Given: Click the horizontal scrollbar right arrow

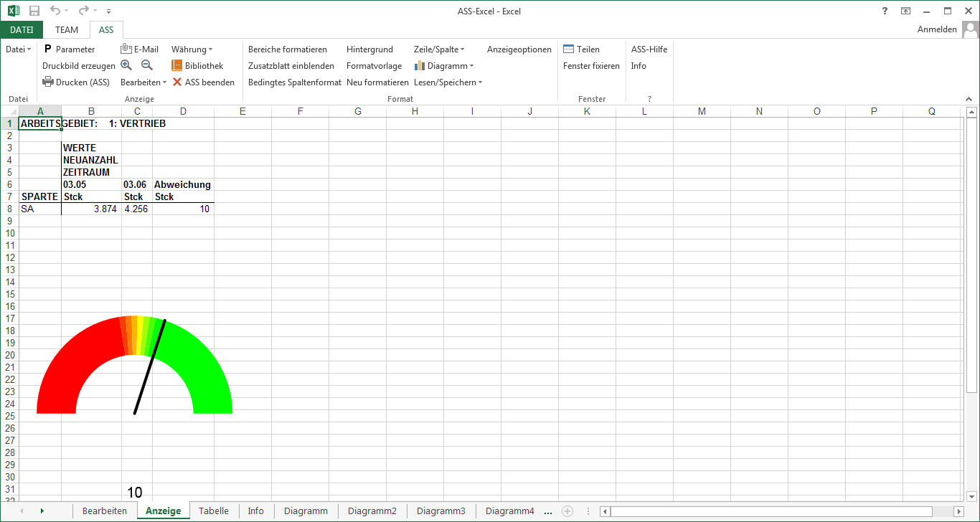Looking at the screenshot, I should 958,511.
